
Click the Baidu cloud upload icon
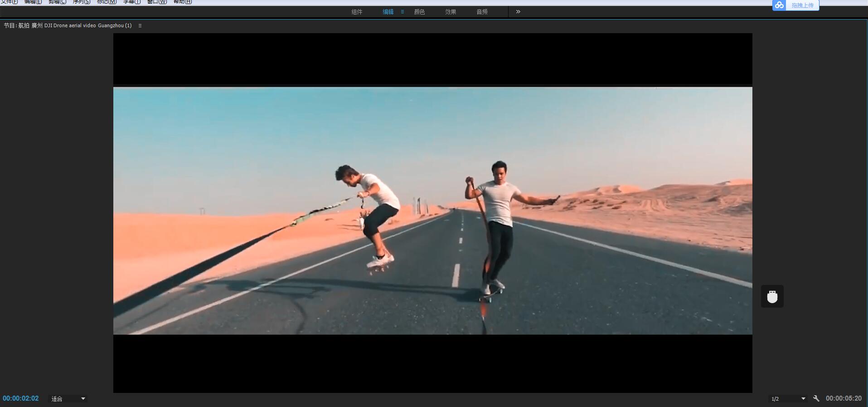point(779,5)
